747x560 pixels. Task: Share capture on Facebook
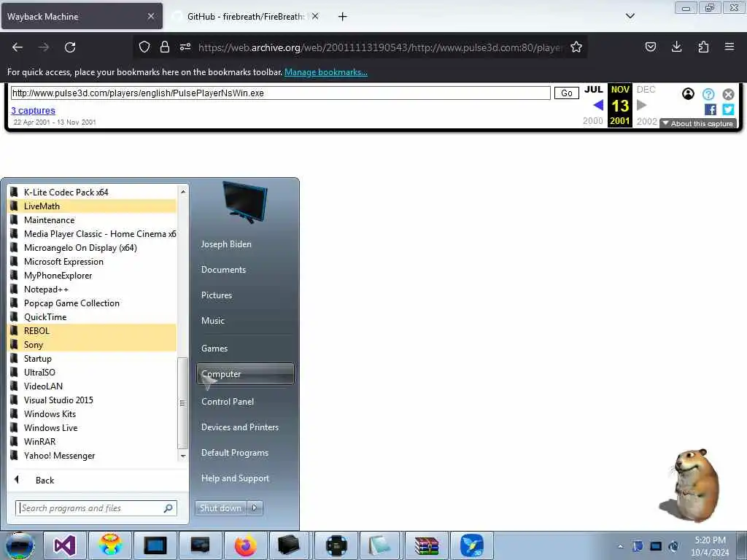point(711,109)
